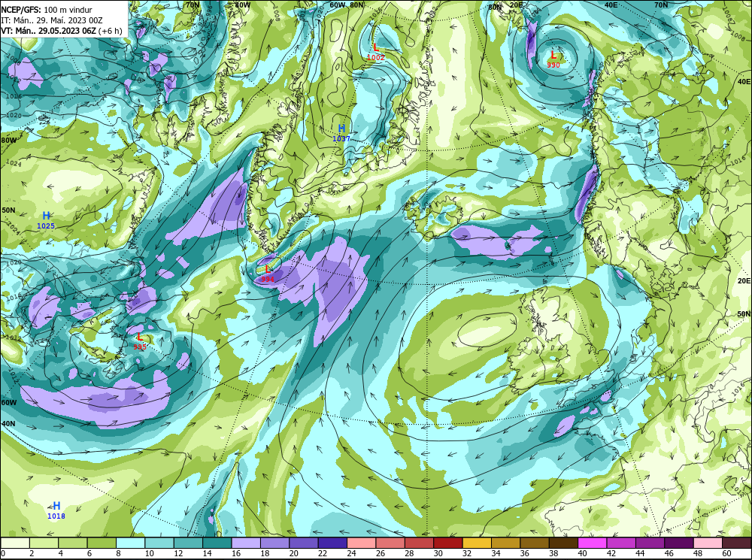Image resolution: width=752 pixels, height=560 pixels.
Task: Select the '8' value on the scale
Action: click(119, 554)
